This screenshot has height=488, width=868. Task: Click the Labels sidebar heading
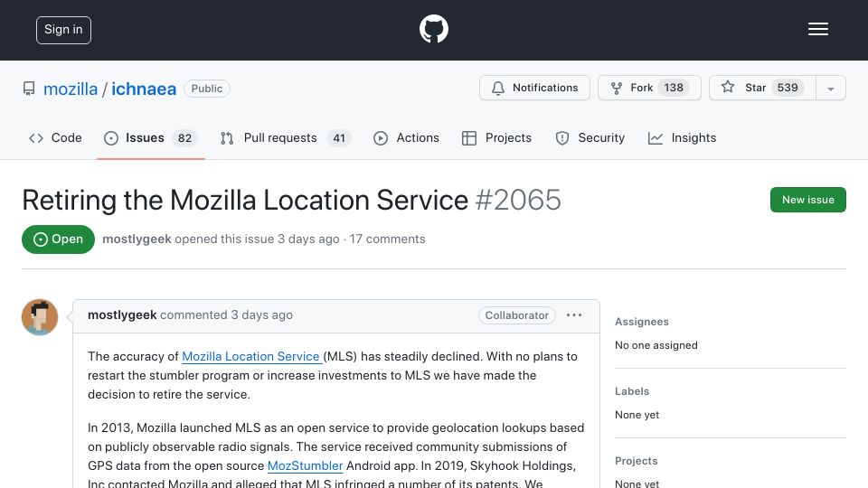(632, 391)
